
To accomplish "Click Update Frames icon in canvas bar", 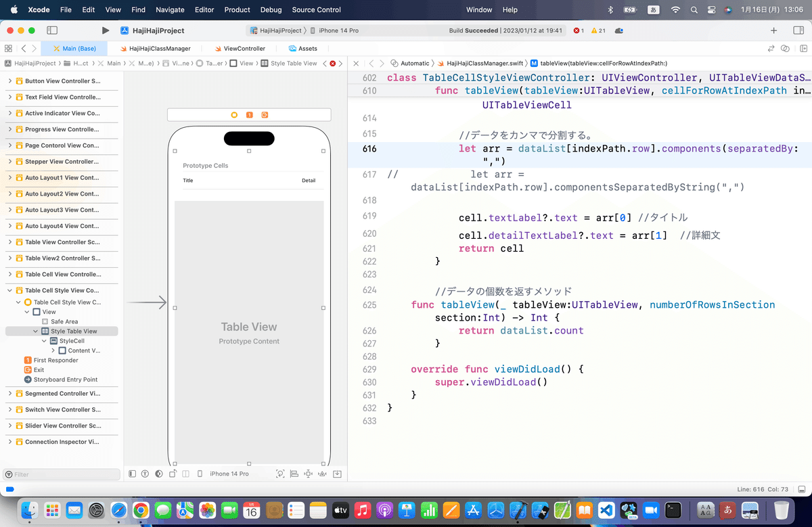I will point(280,474).
